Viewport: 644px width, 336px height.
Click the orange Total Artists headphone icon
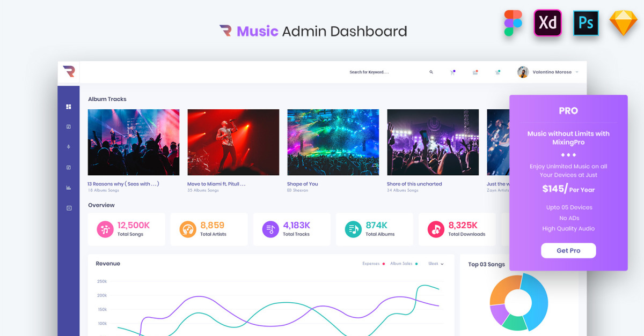[188, 229]
